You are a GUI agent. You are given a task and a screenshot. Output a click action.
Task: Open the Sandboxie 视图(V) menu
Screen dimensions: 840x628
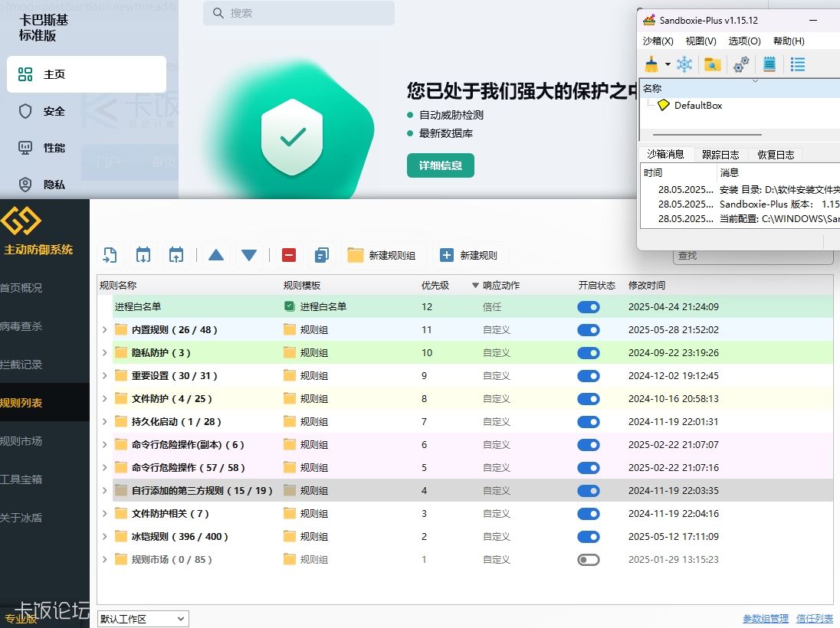tap(701, 41)
